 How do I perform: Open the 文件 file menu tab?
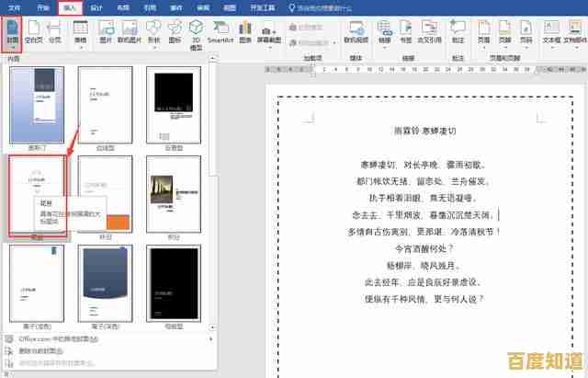pyautogui.click(x=16, y=6)
